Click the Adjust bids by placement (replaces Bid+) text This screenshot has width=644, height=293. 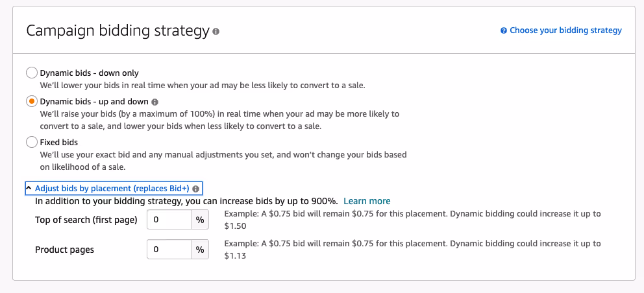[112, 189]
